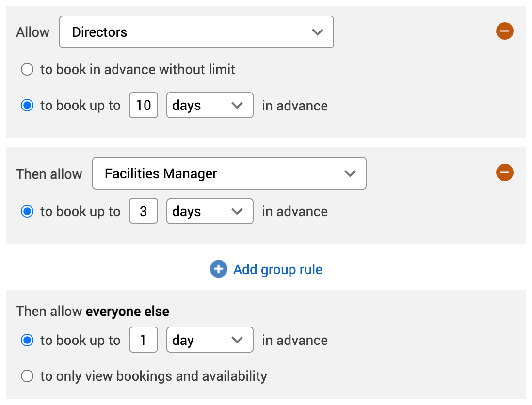Screen dimensions: 532x405
Task: Select everyone else's book up to option
Action: 27,340
